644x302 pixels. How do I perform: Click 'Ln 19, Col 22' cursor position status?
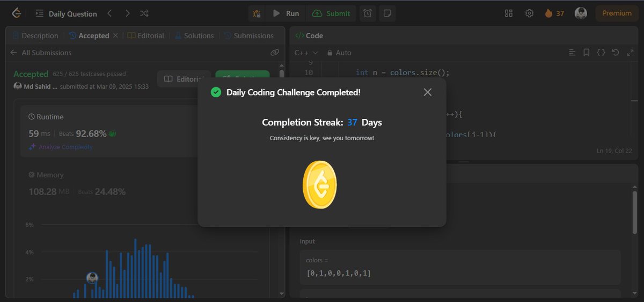[616, 151]
